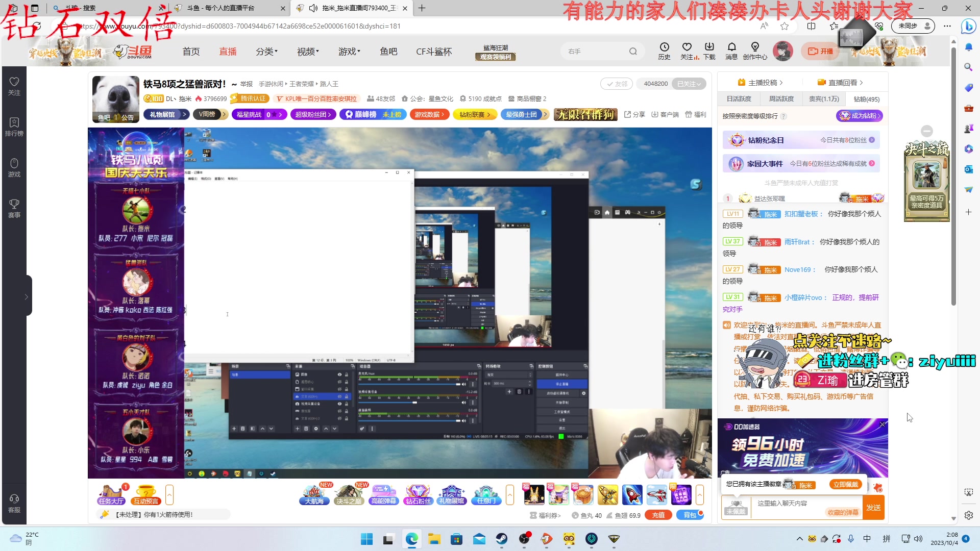Go to 鱼吧 in the navigation

coord(388,52)
